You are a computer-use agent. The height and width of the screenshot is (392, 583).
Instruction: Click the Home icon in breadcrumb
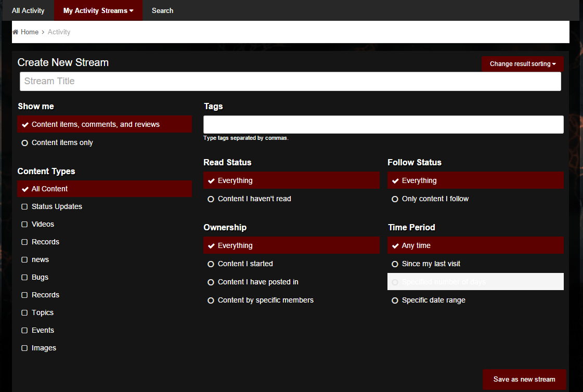pyautogui.click(x=15, y=32)
